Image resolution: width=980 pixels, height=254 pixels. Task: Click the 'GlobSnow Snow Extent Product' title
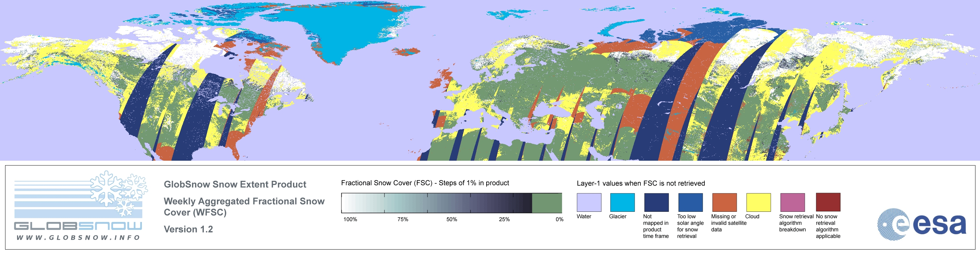click(x=235, y=184)
